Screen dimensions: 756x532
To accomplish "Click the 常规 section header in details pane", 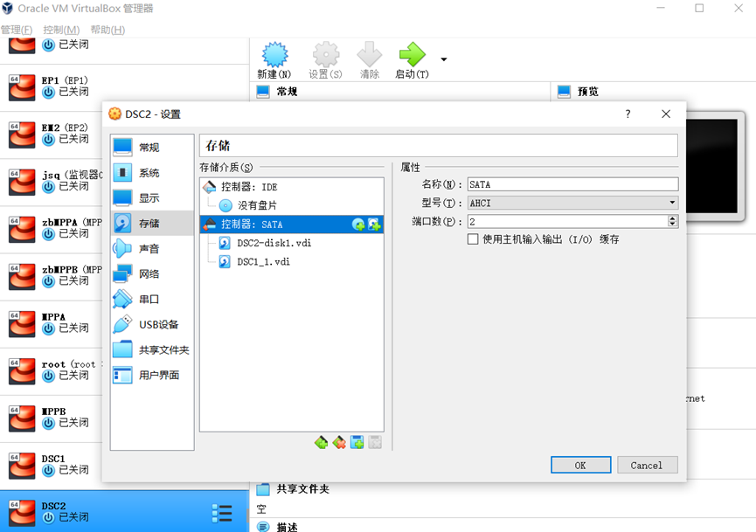I will [x=287, y=92].
